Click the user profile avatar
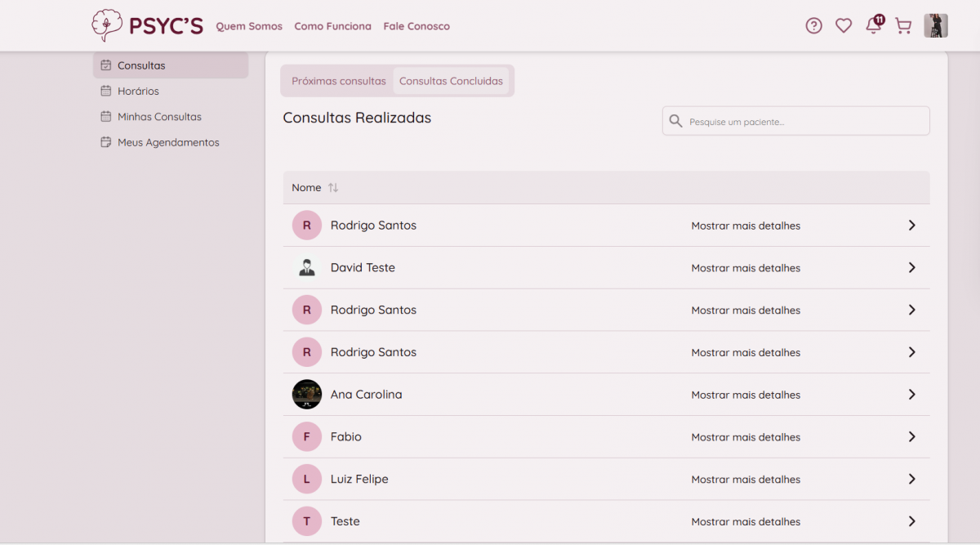Image resolution: width=980 pixels, height=545 pixels. click(x=935, y=26)
